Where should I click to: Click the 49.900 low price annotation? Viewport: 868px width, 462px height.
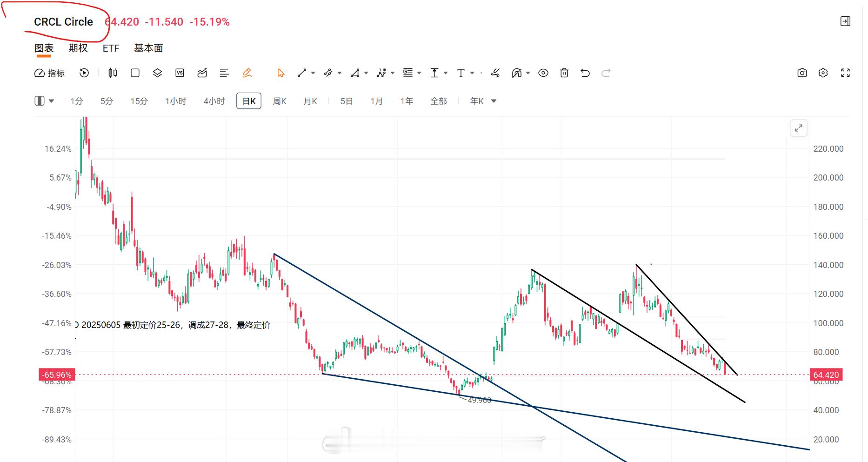tap(479, 400)
